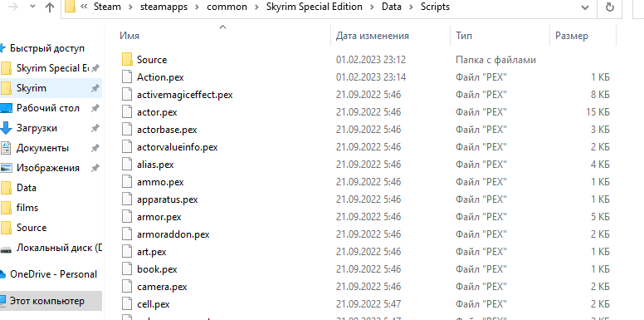Select the Source folder icon in the file list
Screen dimensions: 644x320
click(127, 60)
